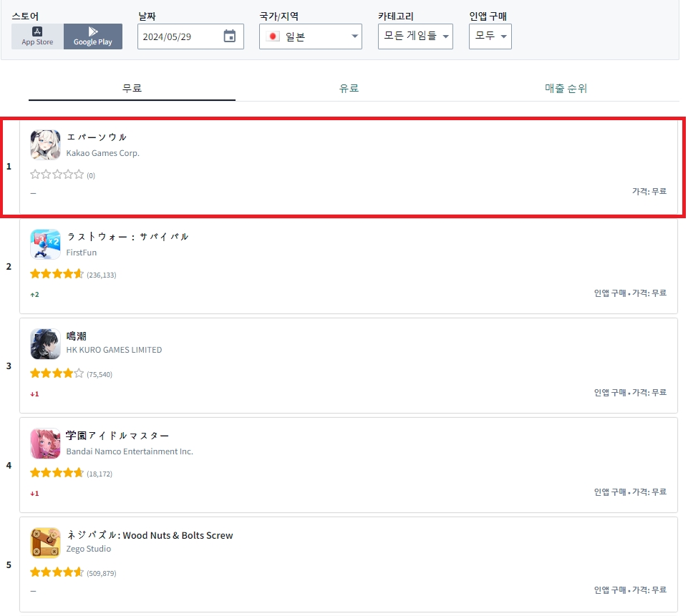Click 가격: 무료 on the エバーソウル row
Image resolution: width=688 pixels, height=616 pixels.
point(649,191)
